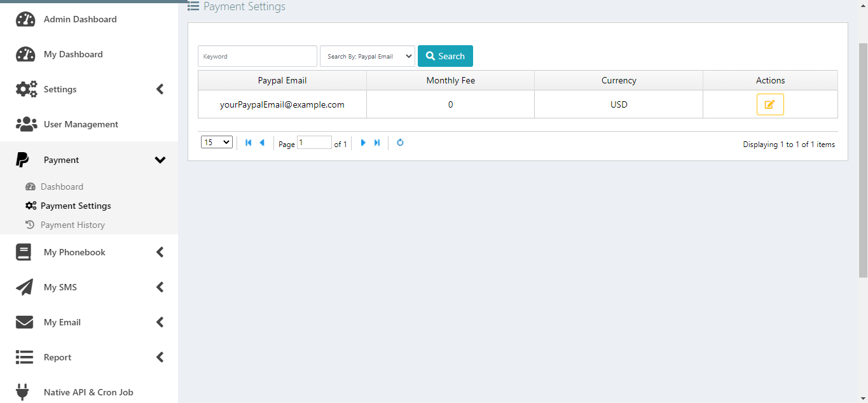The height and width of the screenshot is (403, 868).
Task: Open the page size dropdown showing 15
Action: (x=216, y=141)
